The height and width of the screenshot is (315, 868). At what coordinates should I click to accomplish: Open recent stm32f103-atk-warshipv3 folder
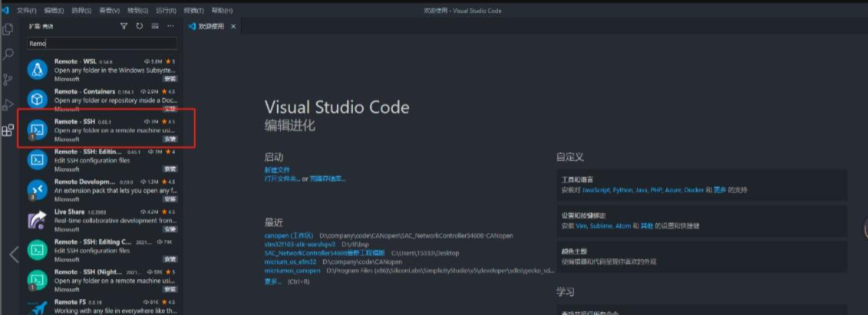click(x=300, y=244)
